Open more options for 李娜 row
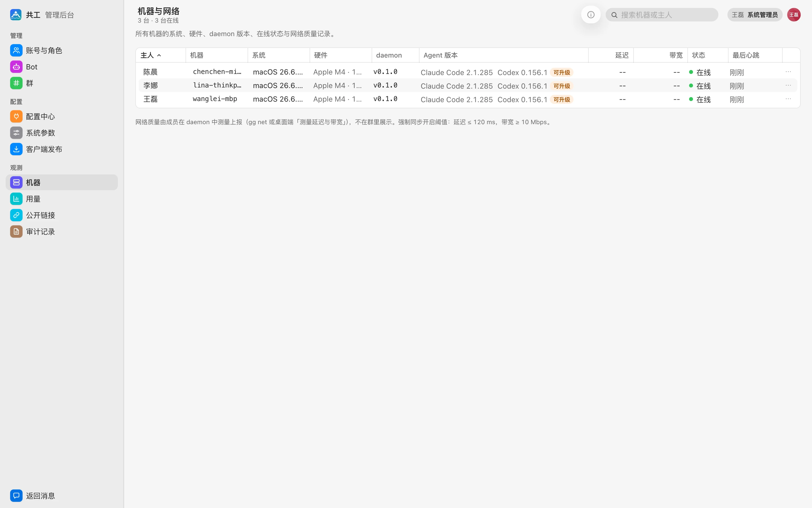 click(x=788, y=85)
